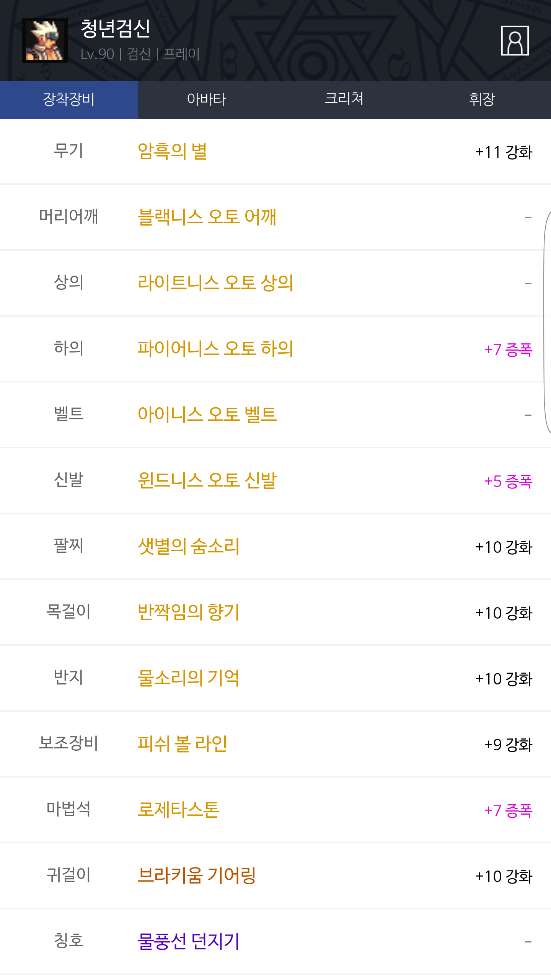
Task: View 라이트니스 오토 상의 details
Action: click(215, 283)
